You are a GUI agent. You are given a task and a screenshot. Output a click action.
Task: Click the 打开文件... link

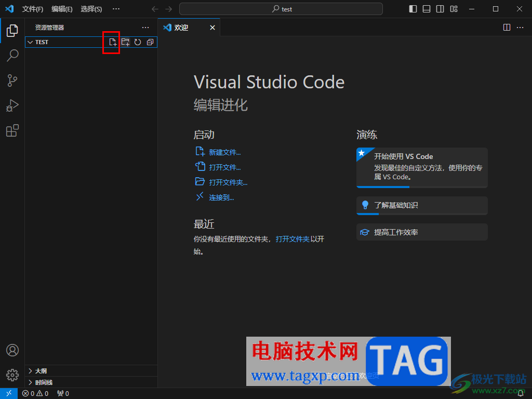point(224,167)
